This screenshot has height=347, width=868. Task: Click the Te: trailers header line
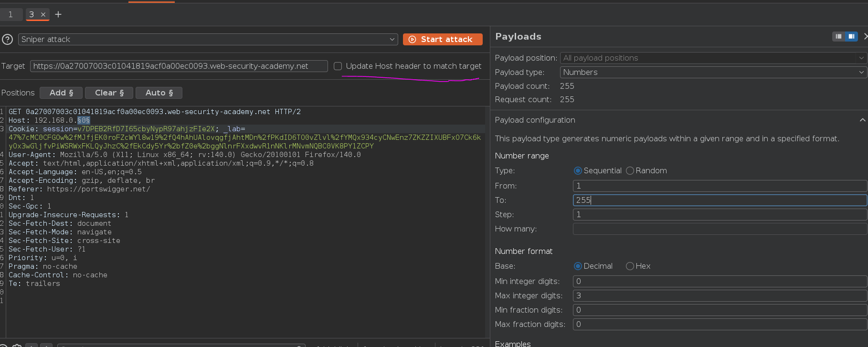(34, 284)
